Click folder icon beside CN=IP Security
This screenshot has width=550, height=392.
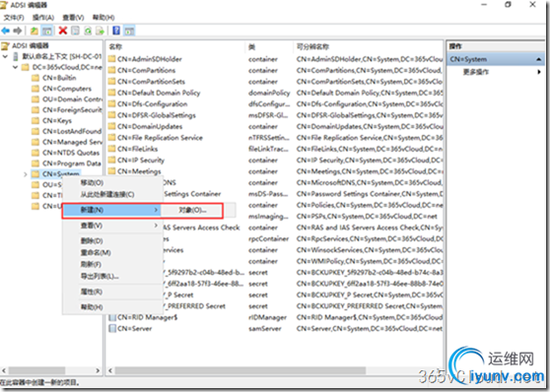click(112, 160)
